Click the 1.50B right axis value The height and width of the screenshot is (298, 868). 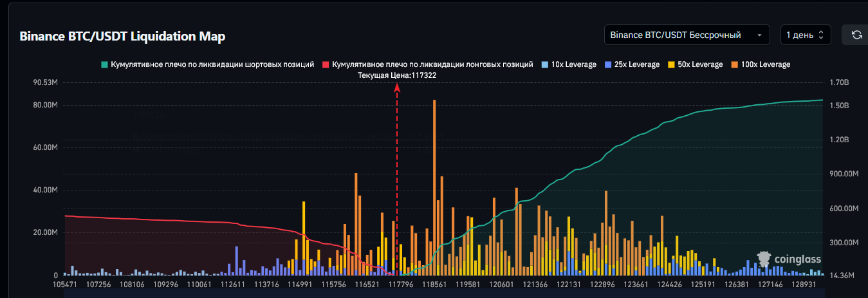click(839, 105)
